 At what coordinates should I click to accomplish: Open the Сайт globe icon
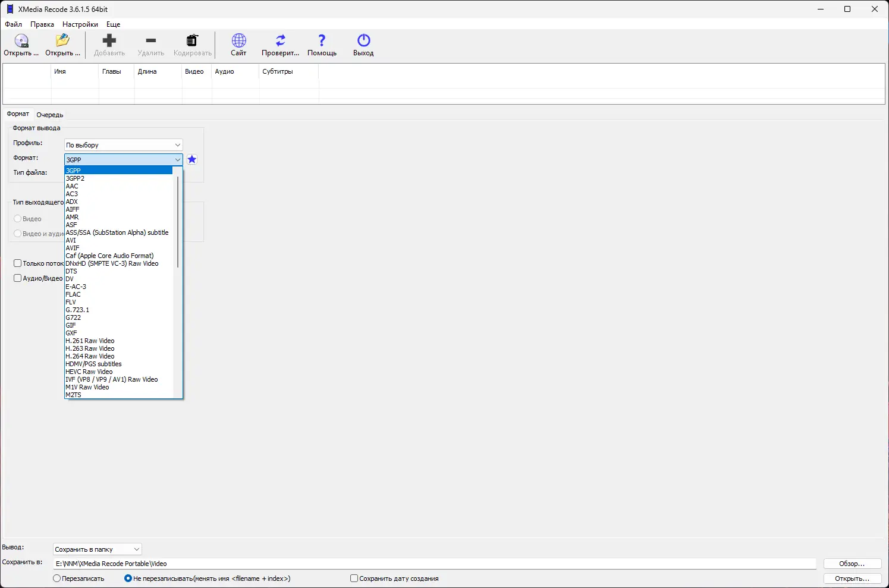238,40
